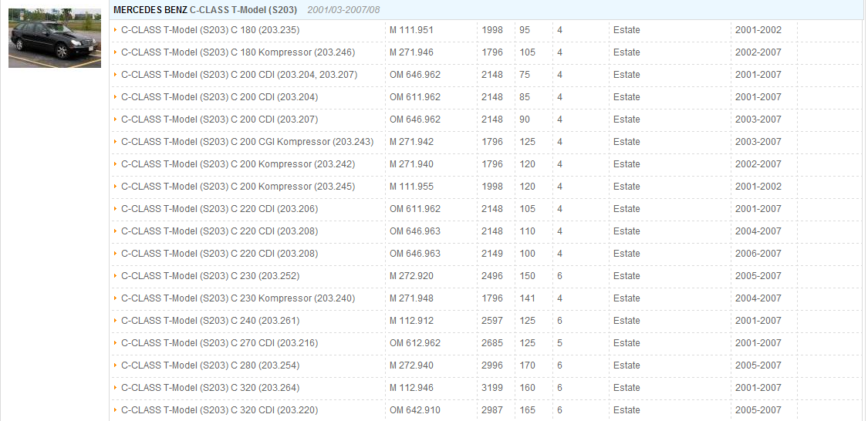This screenshot has width=868, height=421.
Task: Click power value 165
Action: click(x=527, y=410)
